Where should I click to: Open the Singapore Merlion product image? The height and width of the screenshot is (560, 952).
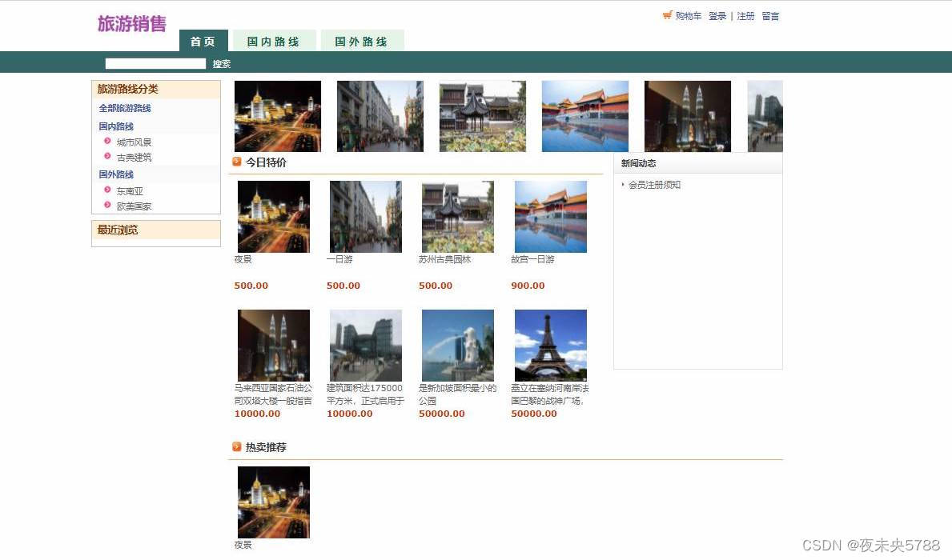pos(458,346)
